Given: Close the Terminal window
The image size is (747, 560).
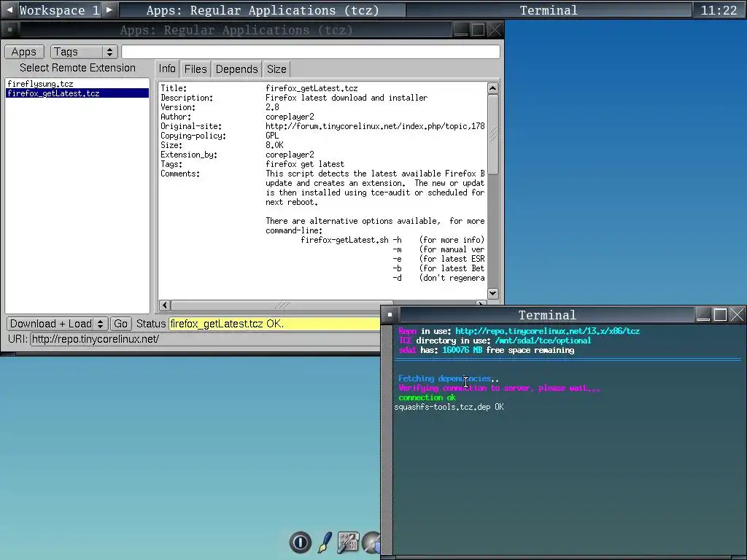Looking at the screenshot, I should pyautogui.click(x=737, y=315).
